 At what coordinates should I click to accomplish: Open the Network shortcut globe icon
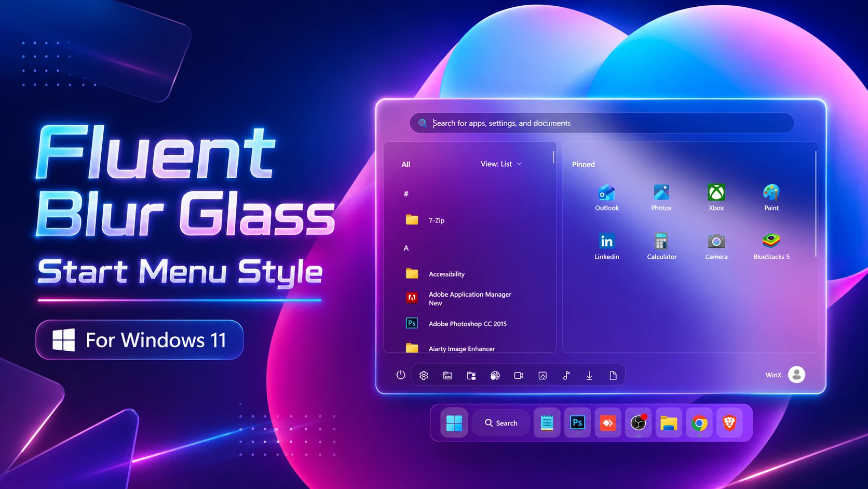point(495,375)
